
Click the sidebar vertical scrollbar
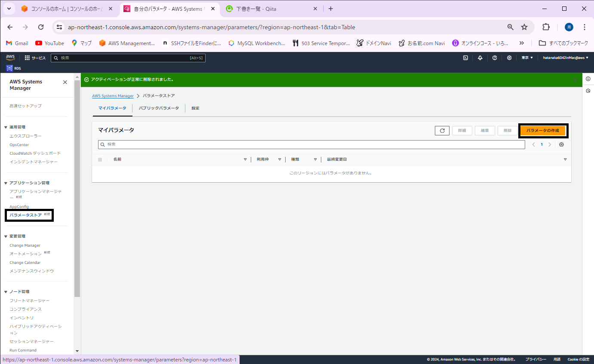pos(77,189)
